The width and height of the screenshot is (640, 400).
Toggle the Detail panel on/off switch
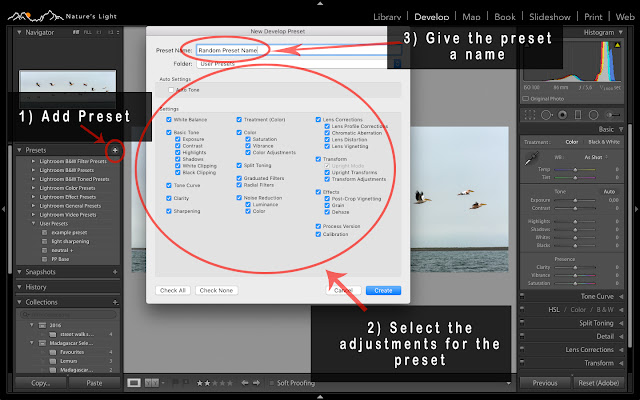tap(522, 336)
